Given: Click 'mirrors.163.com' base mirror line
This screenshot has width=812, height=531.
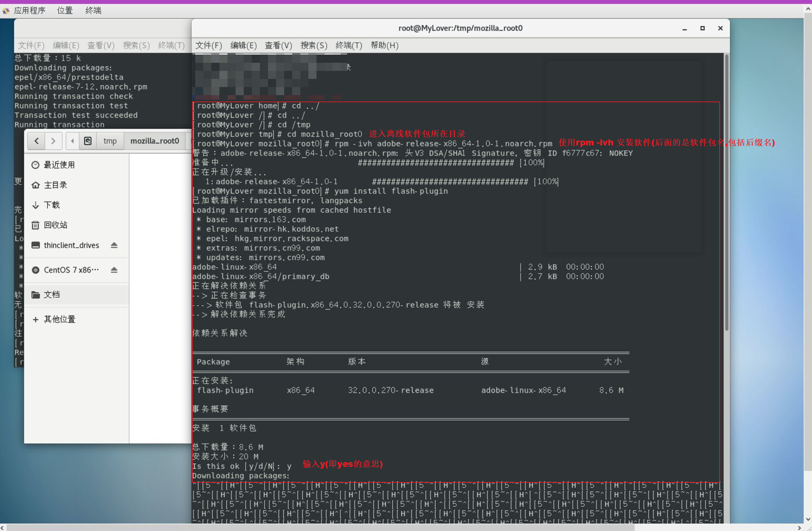Looking at the screenshot, I should coord(252,220).
